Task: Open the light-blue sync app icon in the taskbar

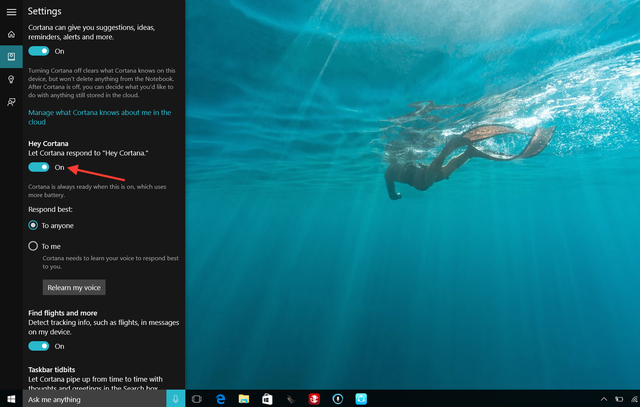Action: tap(361, 399)
